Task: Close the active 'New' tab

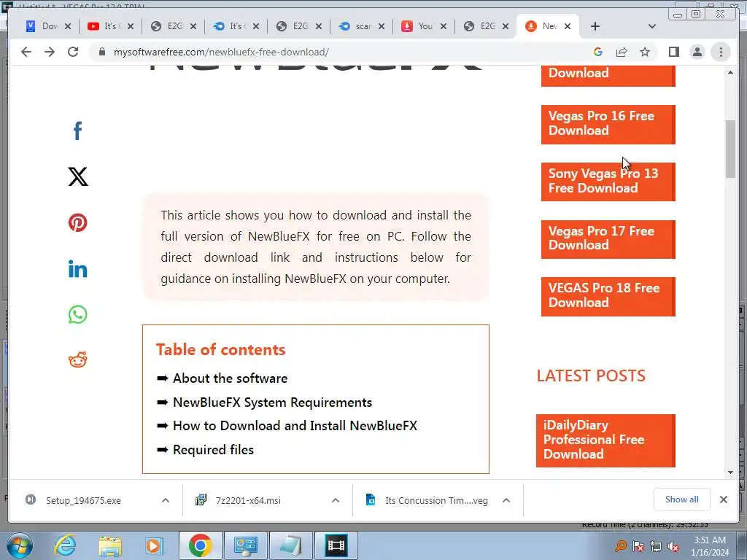Action: pyautogui.click(x=568, y=26)
